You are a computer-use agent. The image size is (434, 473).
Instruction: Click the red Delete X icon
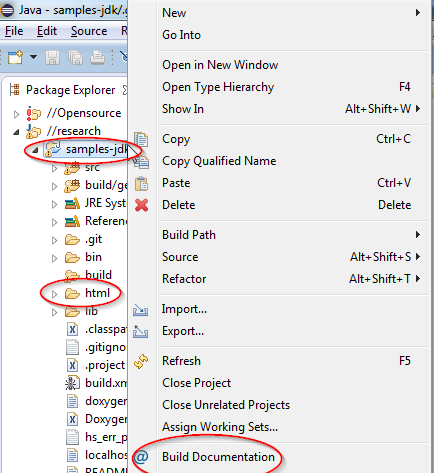tap(142, 205)
